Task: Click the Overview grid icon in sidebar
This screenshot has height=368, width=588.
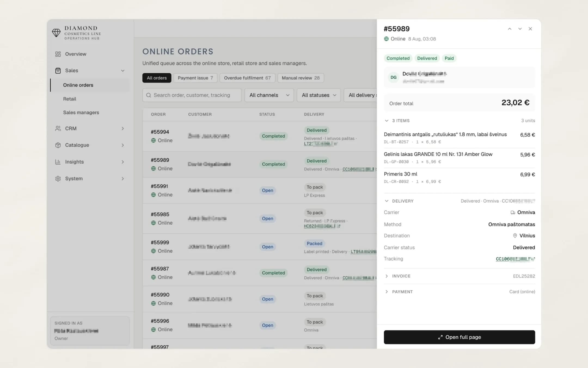Action: [x=58, y=54]
